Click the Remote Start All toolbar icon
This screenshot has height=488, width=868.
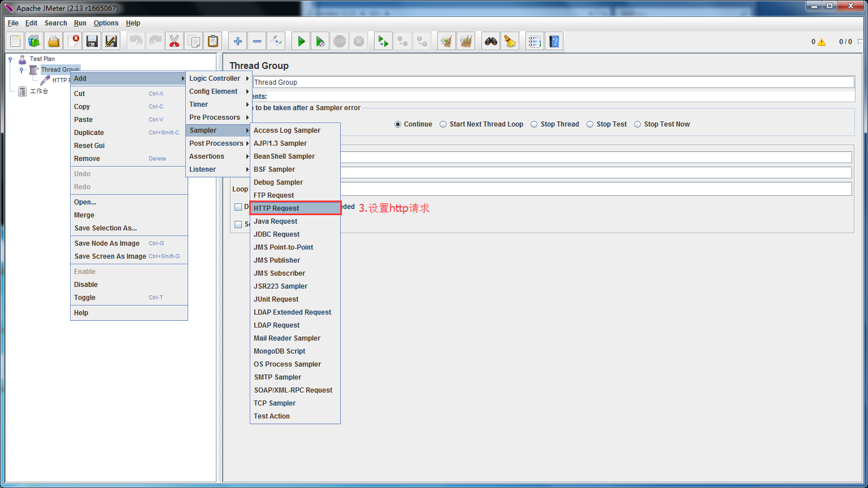(x=384, y=41)
